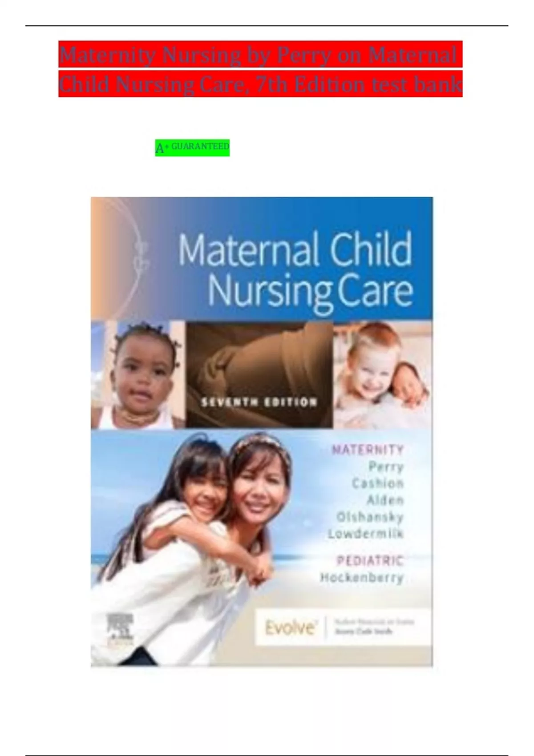
Task: Click the author name 'Alden'
Action: point(385,500)
